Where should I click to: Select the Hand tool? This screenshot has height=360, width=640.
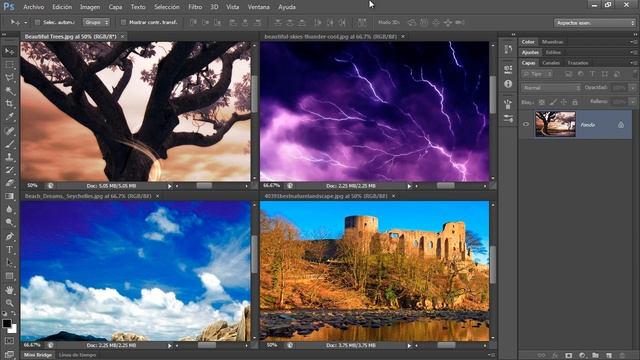[9, 290]
